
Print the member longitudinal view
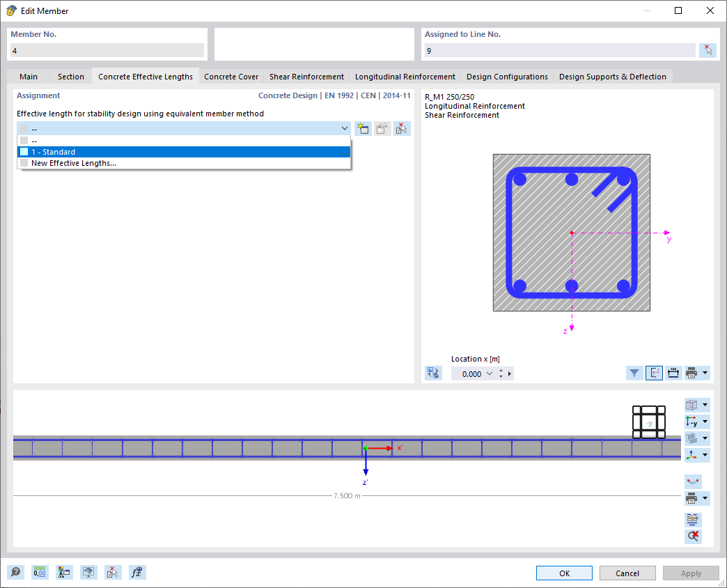pyautogui.click(x=691, y=499)
